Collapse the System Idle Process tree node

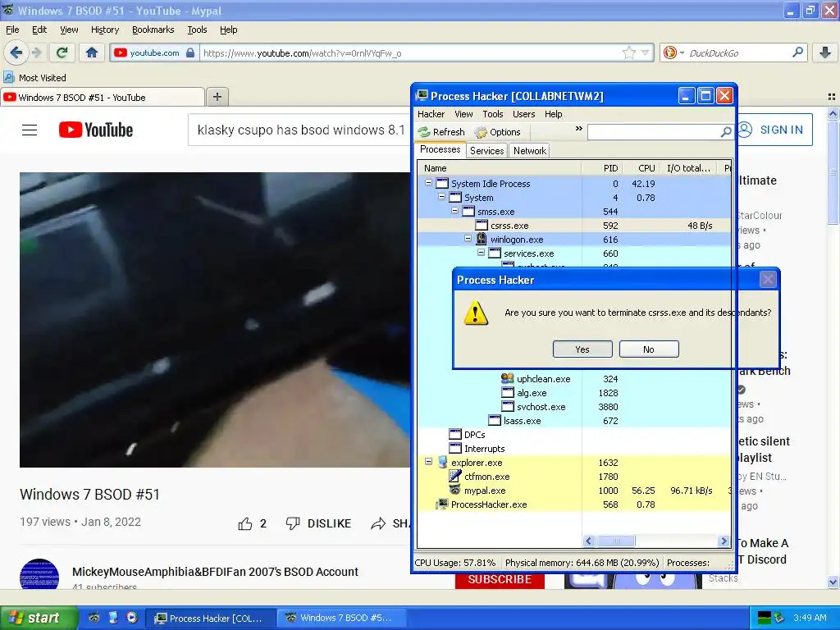tap(428, 183)
